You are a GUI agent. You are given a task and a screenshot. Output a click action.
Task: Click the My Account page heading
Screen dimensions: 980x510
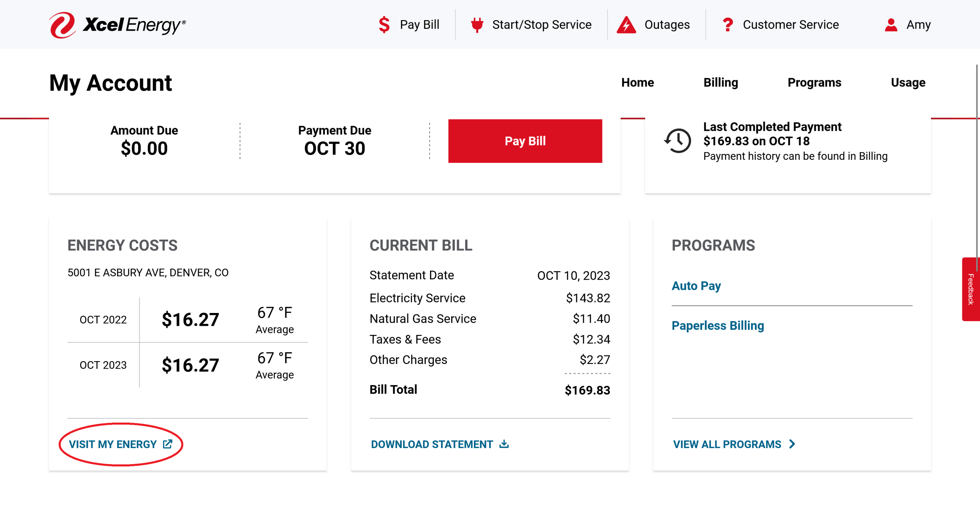[111, 83]
